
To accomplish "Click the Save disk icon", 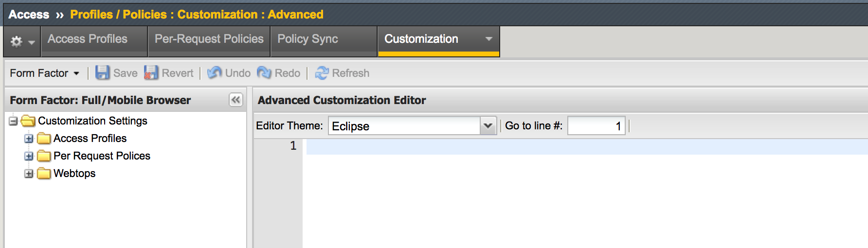I will click(102, 73).
